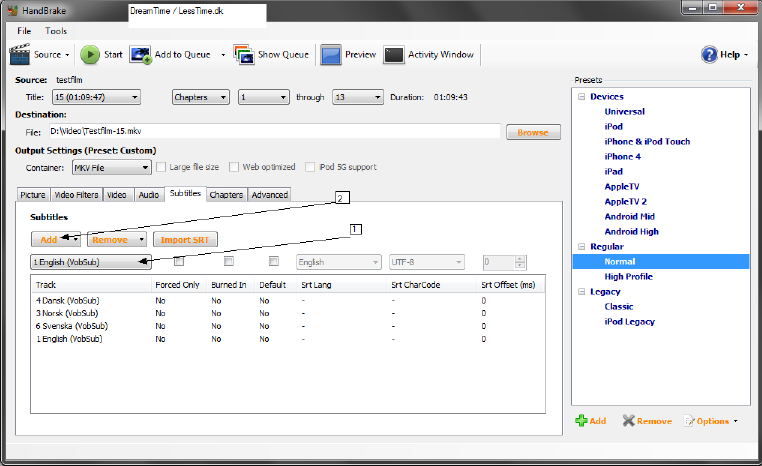Select the 6 Svenska (VobSub) track row
The image size is (762, 466).
(x=288, y=326)
